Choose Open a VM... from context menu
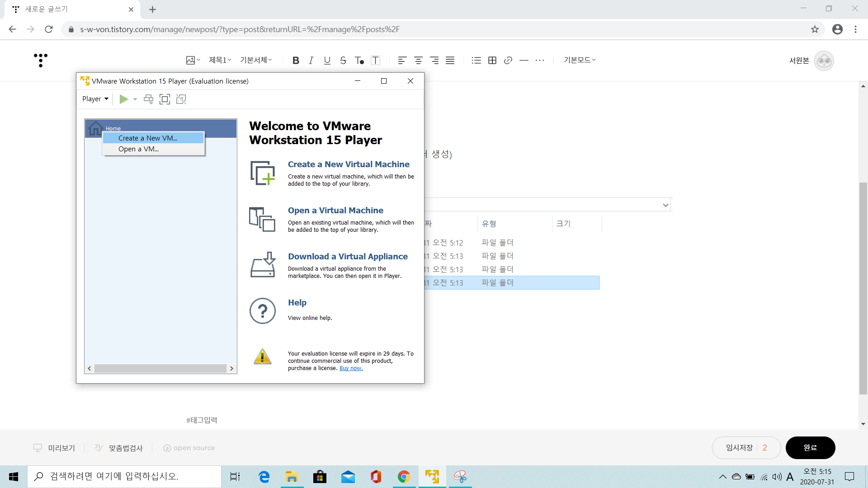 click(x=153, y=149)
